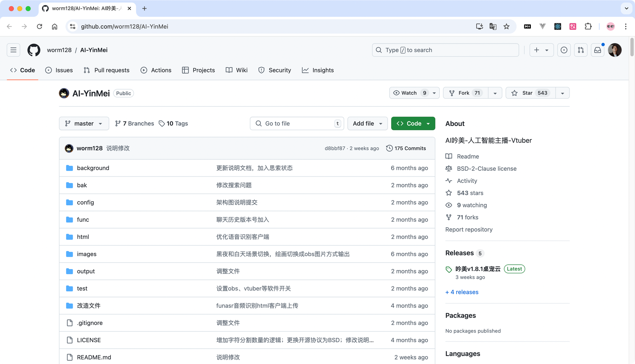Click the Google Translate page icon
635x364 pixels.
click(493, 27)
